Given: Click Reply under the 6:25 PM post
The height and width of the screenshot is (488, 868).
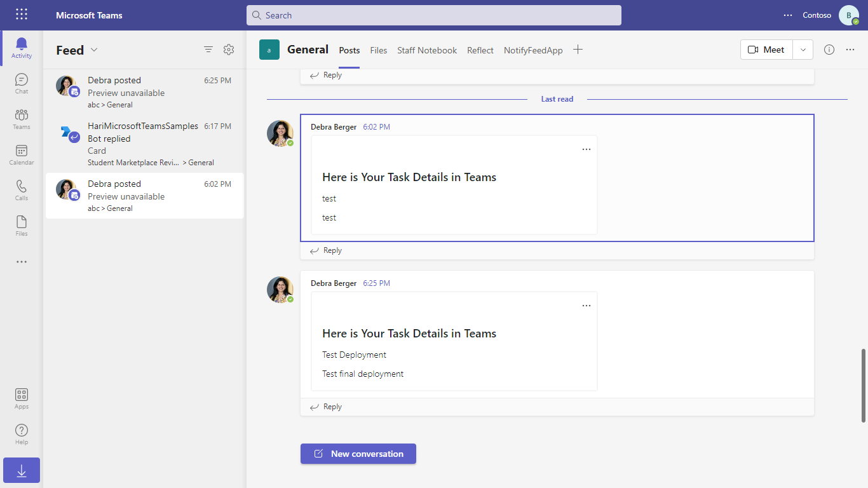Looking at the screenshot, I should (x=326, y=407).
